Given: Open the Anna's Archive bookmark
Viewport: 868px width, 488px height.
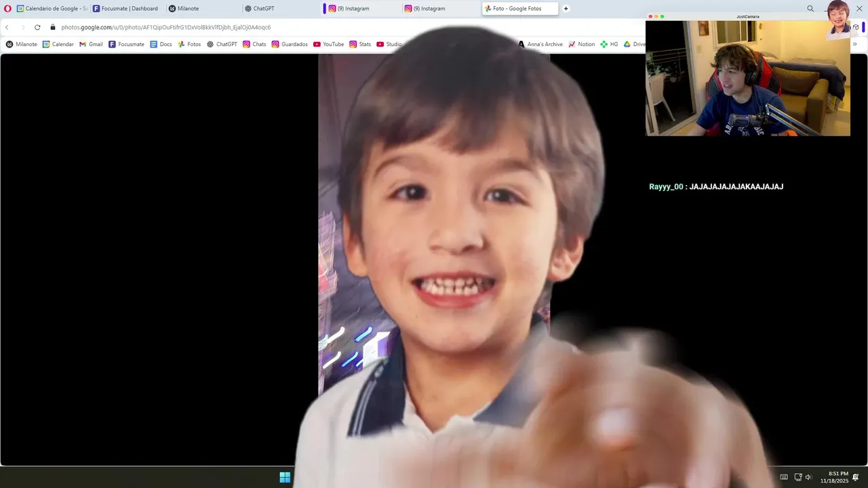Looking at the screenshot, I should pos(540,44).
